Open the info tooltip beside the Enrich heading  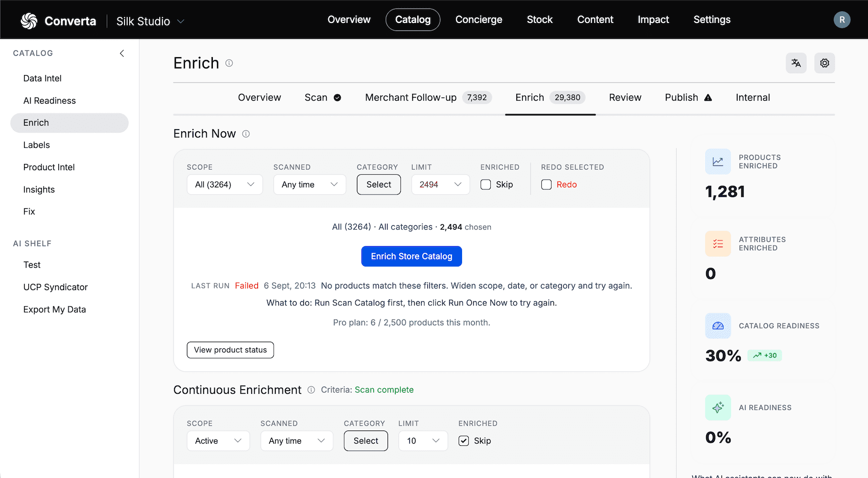coord(229,63)
